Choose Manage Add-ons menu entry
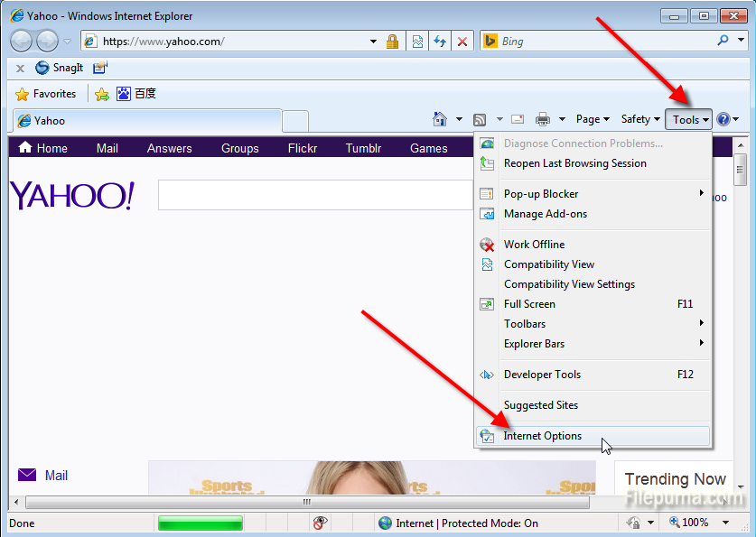756x537 pixels. tap(546, 214)
